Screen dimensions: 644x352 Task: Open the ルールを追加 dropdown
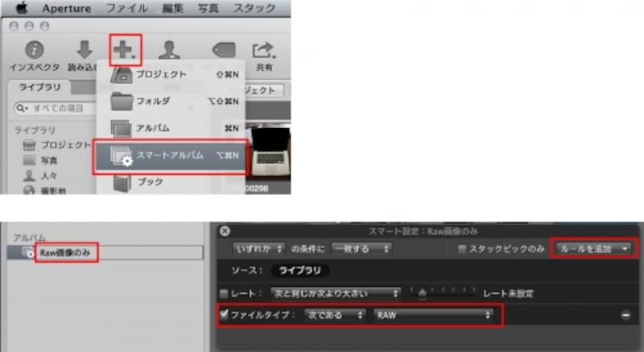(593, 249)
